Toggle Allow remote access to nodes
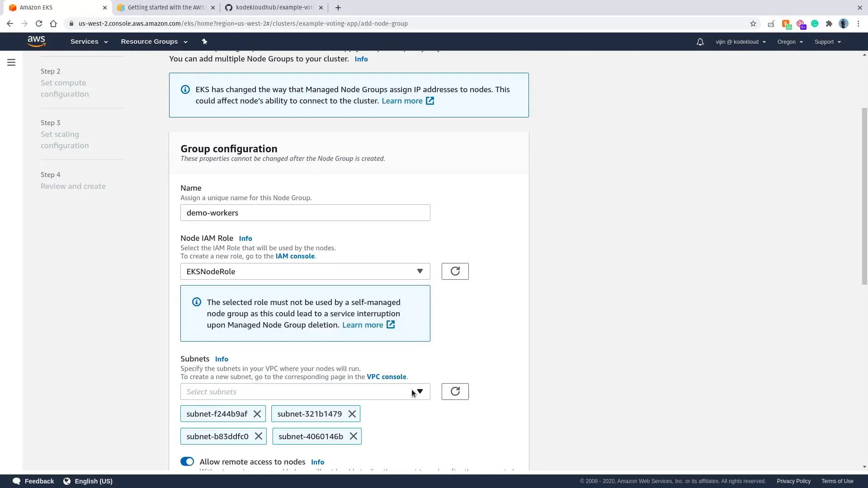Image resolution: width=868 pixels, height=488 pixels. point(187,461)
